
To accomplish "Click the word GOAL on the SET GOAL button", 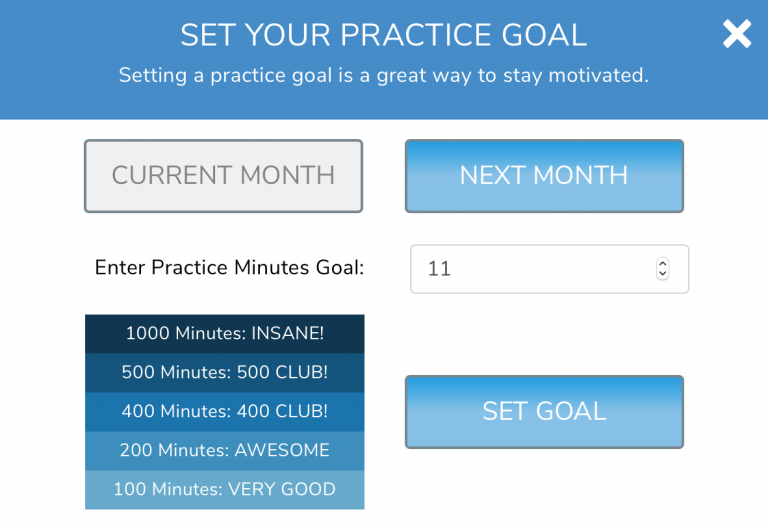I will (x=571, y=411).
